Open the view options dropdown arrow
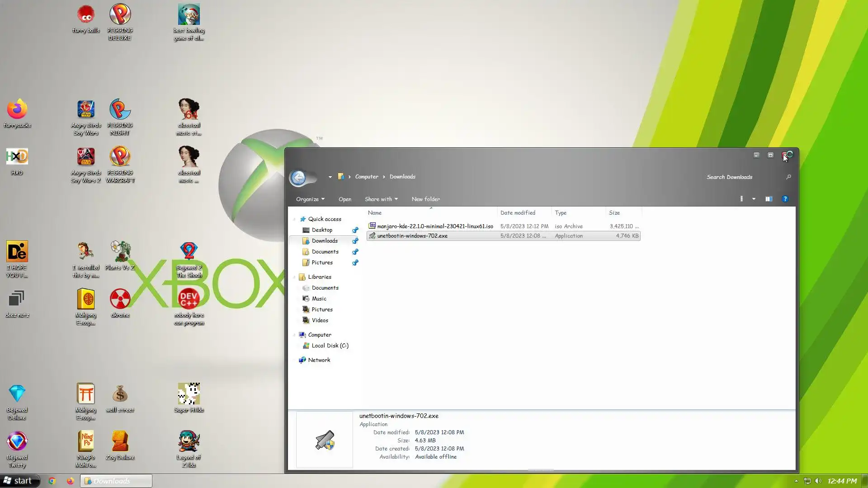This screenshot has width=868, height=488. (754, 199)
